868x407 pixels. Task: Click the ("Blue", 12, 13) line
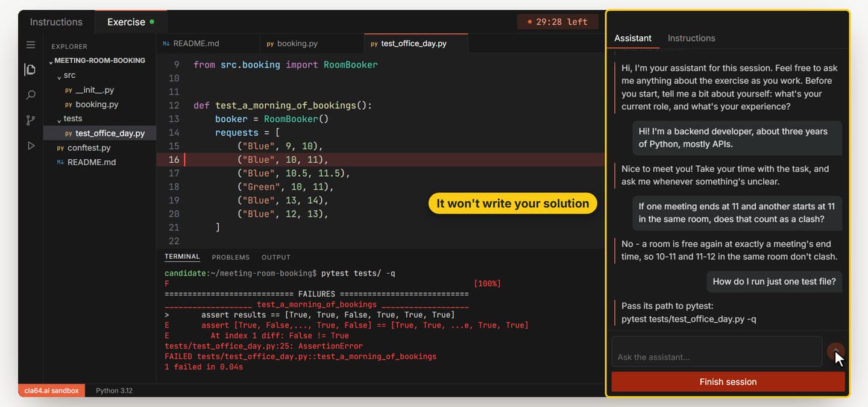(284, 214)
